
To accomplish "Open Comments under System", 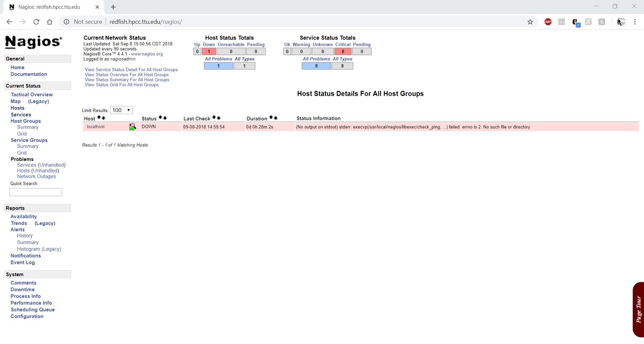I will tap(23, 283).
